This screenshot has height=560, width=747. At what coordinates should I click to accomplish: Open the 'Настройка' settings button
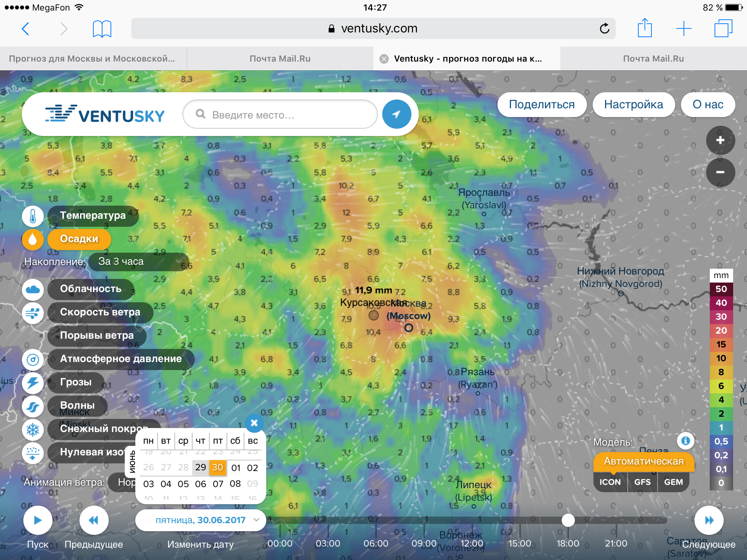coord(633,105)
